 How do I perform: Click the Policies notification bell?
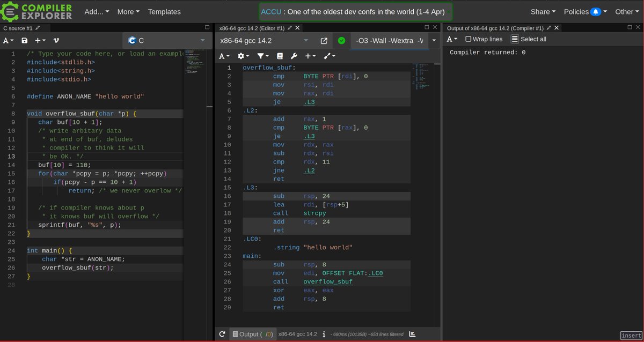coord(595,11)
